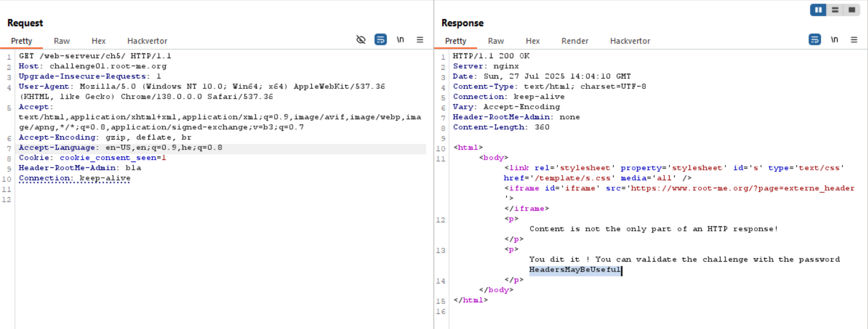Click the highlighted HeadersMayBeUseful password text
The height and width of the screenshot is (329, 868).
click(575, 270)
